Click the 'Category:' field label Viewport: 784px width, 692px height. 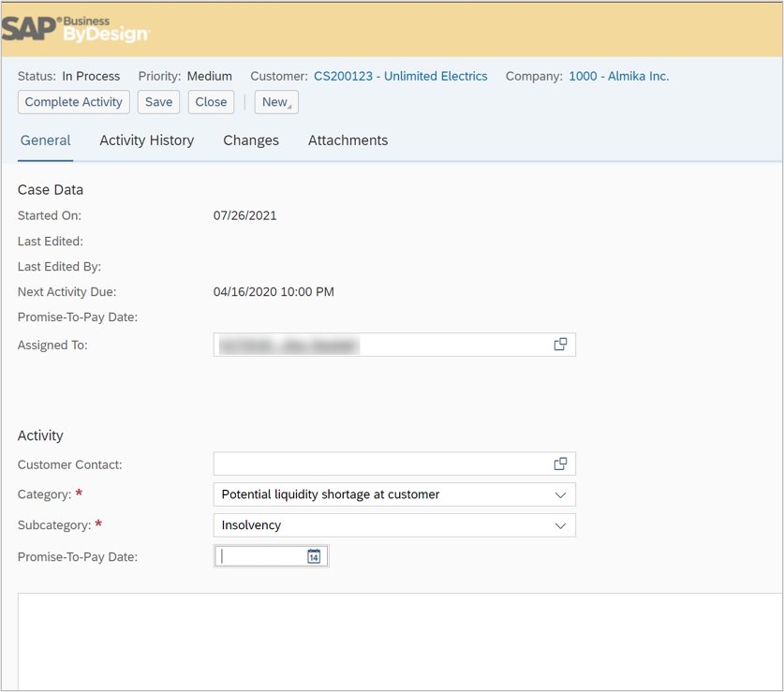tap(45, 494)
